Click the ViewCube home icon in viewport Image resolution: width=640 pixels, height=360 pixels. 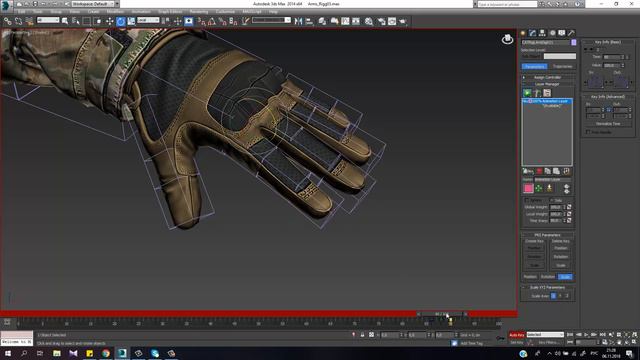[x=507, y=39]
